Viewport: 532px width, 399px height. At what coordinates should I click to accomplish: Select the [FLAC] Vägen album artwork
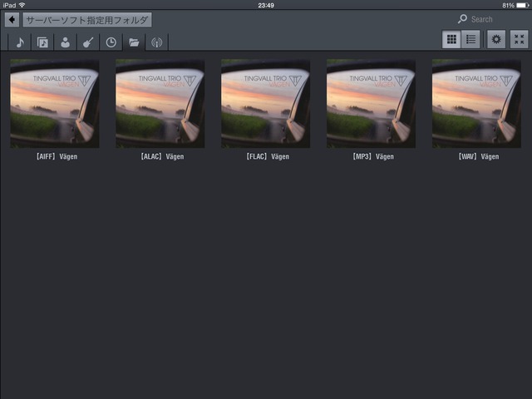click(x=266, y=104)
